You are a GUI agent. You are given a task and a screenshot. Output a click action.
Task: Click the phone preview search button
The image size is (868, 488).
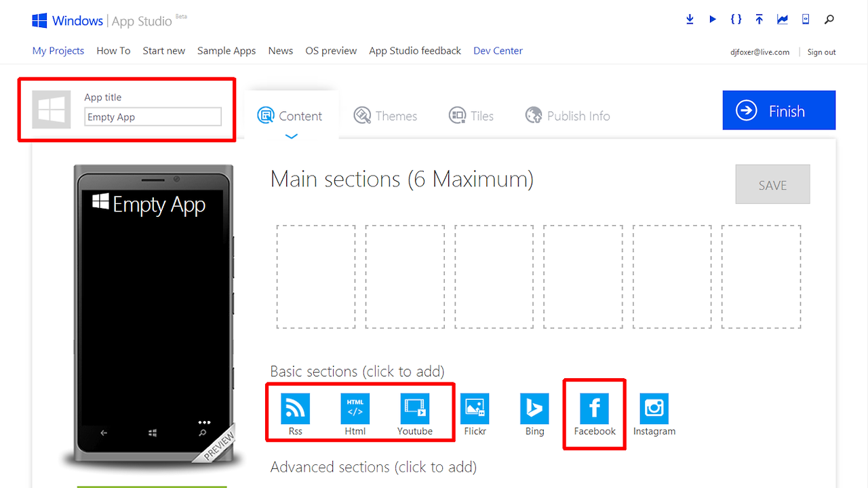tap(202, 432)
